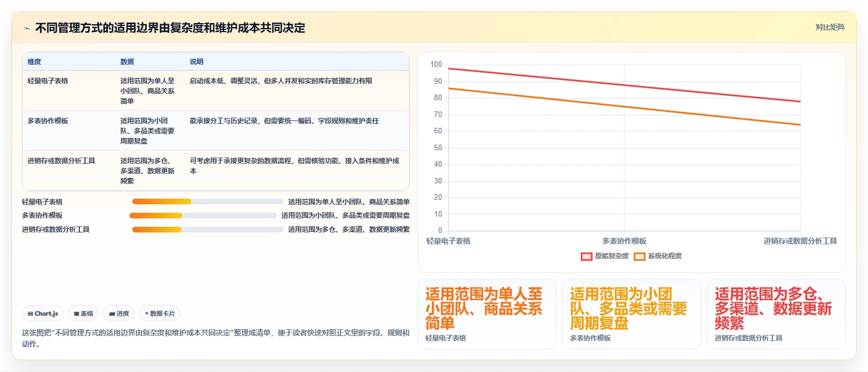This screenshot has height=372, width=868.
Task: Click the lightning icon beside the title
Action: [x=27, y=28]
